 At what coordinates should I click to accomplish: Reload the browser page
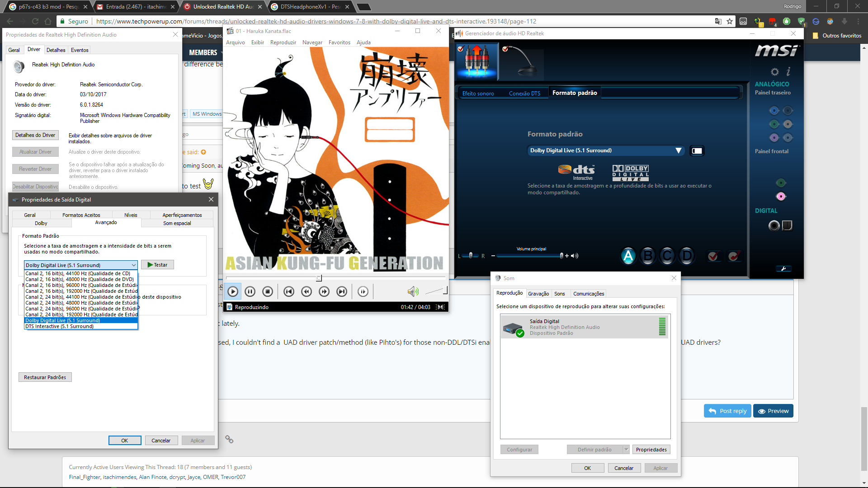tap(35, 21)
